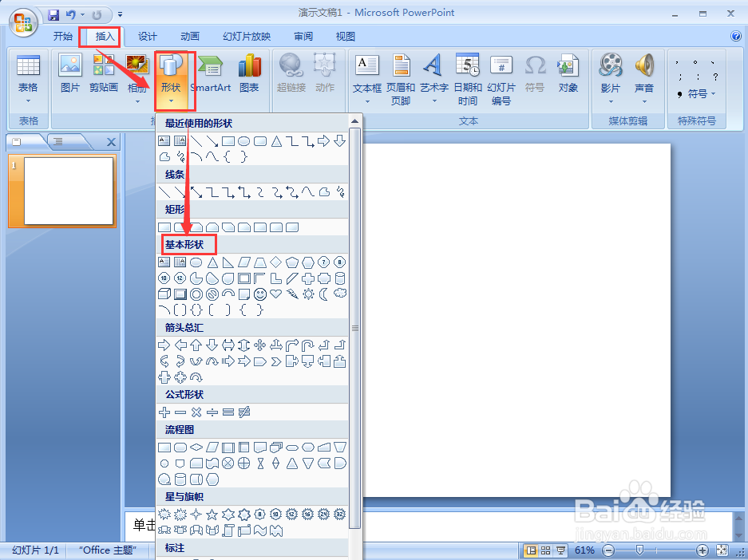Insert slide number 幻灯片编号
The image size is (748, 560).
pos(501,80)
